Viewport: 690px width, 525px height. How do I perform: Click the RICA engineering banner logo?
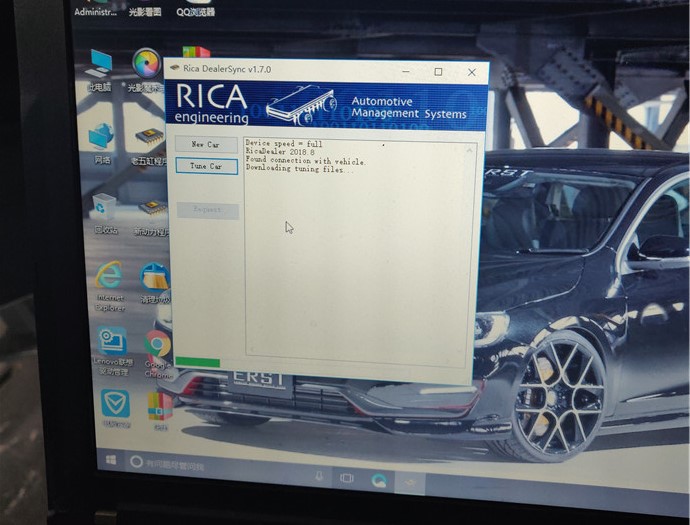coord(211,104)
